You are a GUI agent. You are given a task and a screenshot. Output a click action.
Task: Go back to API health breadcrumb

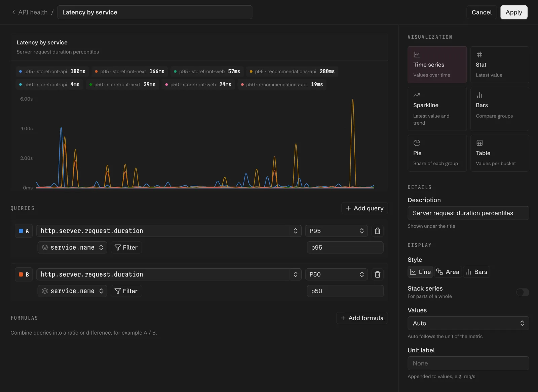point(33,12)
